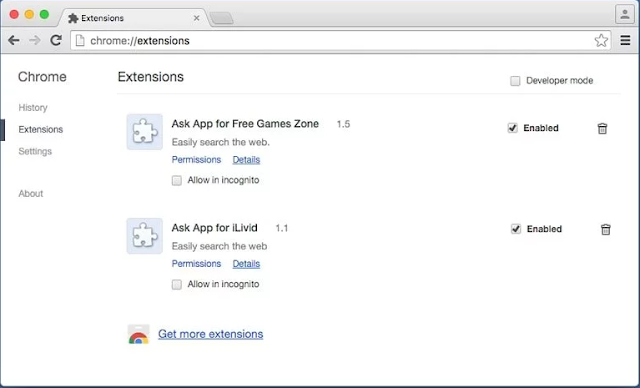Allow Free Games Zone app in incognito
The width and height of the screenshot is (640, 388).
[176, 180]
